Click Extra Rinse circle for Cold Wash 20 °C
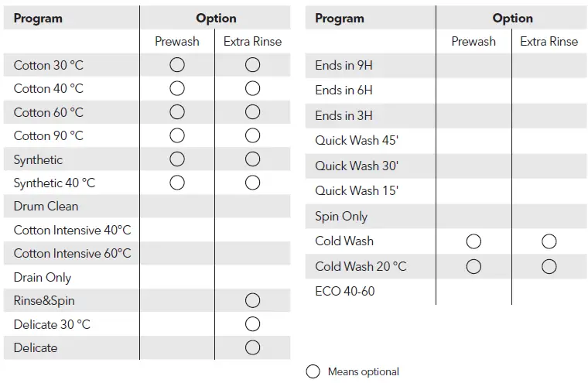Viewport: 588px width, 383px height. point(549,266)
